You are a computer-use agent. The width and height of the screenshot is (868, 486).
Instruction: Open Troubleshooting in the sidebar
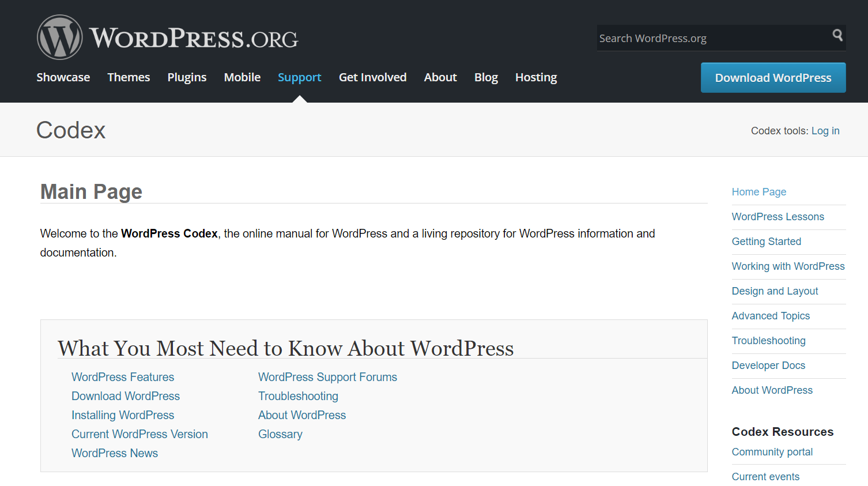pyautogui.click(x=768, y=341)
